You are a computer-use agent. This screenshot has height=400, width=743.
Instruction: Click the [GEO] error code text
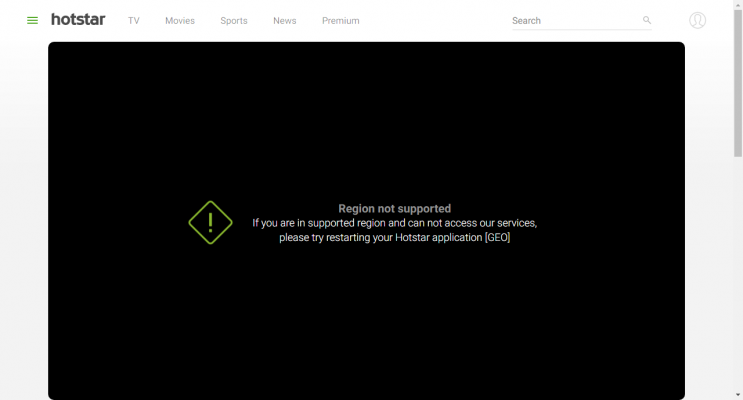(x=497, y=238)
